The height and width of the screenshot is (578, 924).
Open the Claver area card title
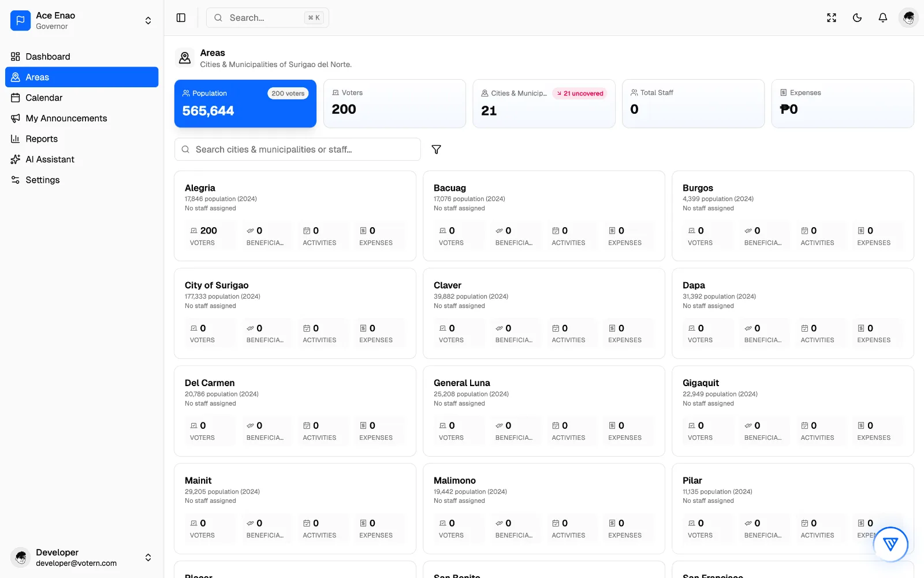click(x=448, y=286)
